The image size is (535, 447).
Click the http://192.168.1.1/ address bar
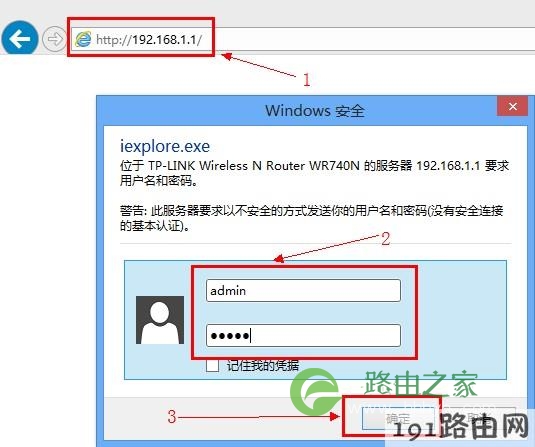click(302, 39)
